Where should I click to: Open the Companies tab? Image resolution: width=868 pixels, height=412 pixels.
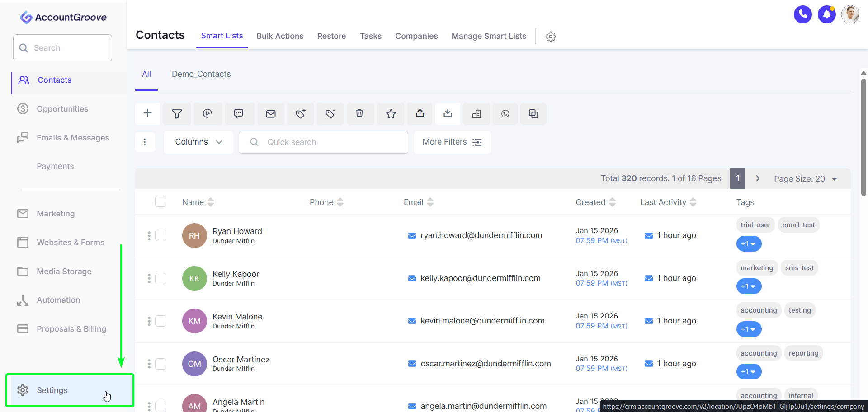pyautogui.click(x=416, y=36)
